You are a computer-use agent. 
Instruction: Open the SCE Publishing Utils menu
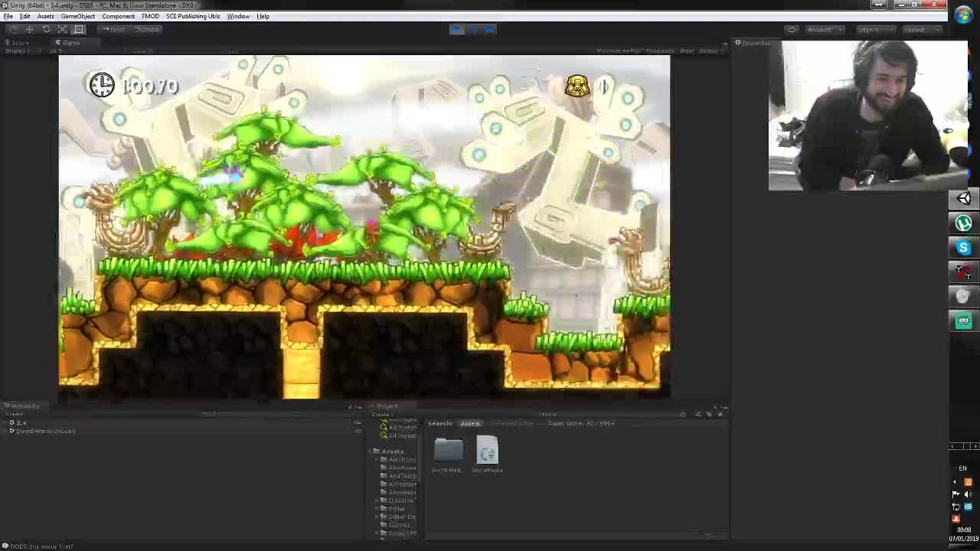pyautogui.click(x=193, y=16)
